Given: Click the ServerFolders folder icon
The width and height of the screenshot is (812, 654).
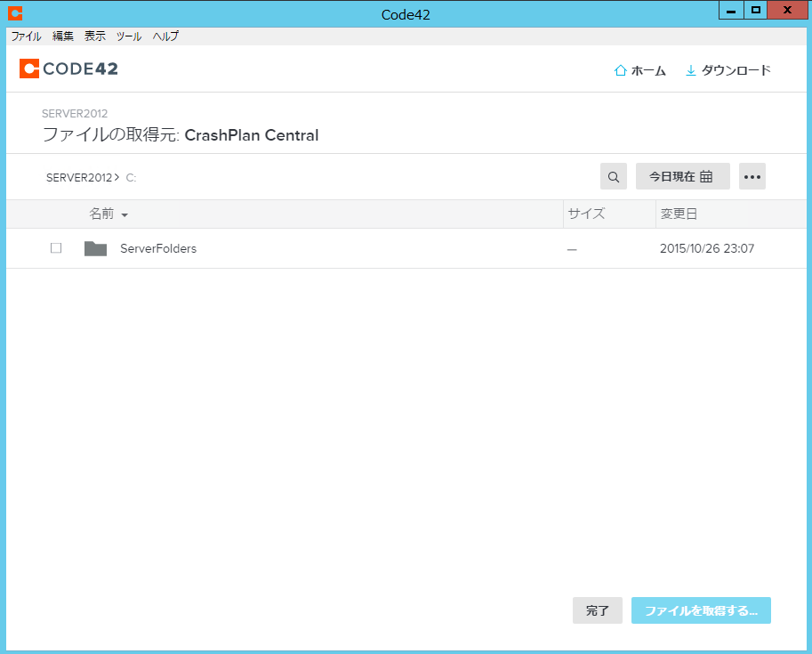Looking at the screenshot, I should tap(95, 249).
